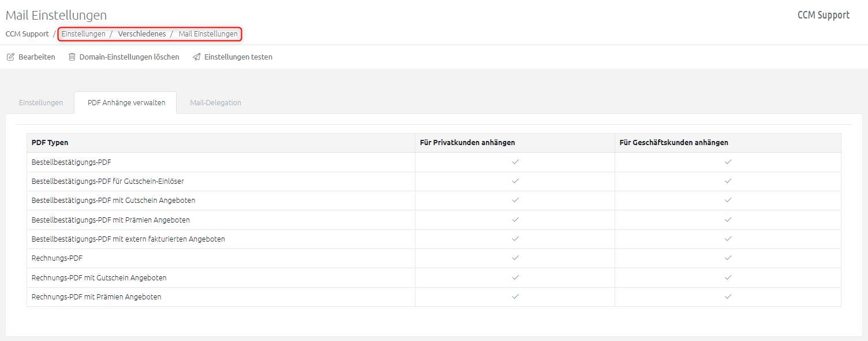Click Privatkunden checkmark for Bestellbestätigungs-PDF
This screenshot has width=868, height=341.
pos(515,162)
